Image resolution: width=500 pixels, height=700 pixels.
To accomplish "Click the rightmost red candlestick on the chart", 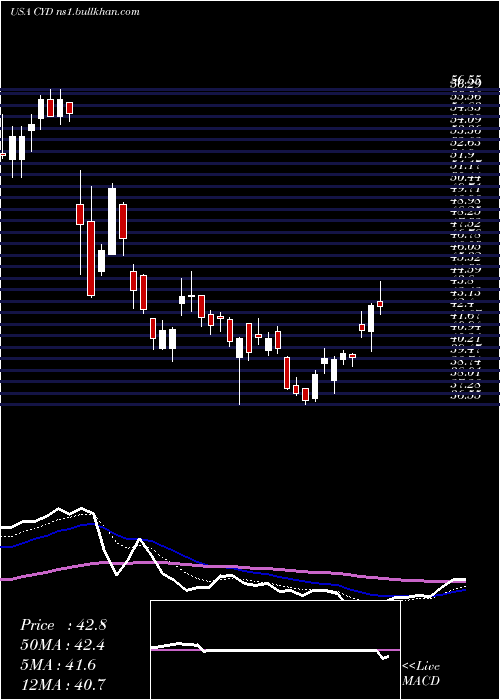I will (380, 304).
